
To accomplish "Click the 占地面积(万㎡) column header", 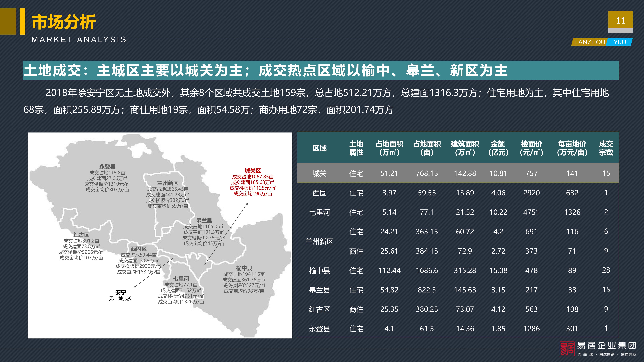I will [x=389, y=148].
